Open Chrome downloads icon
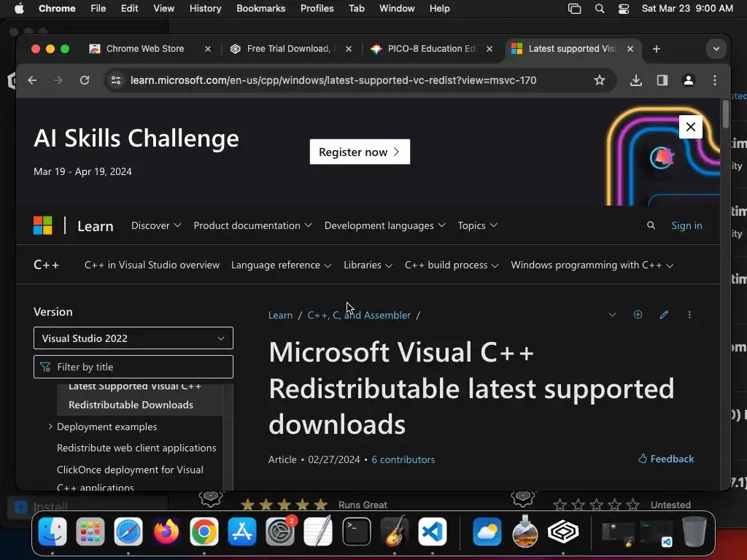This screenshot has width=747, height=560. [x=635, y=80]
